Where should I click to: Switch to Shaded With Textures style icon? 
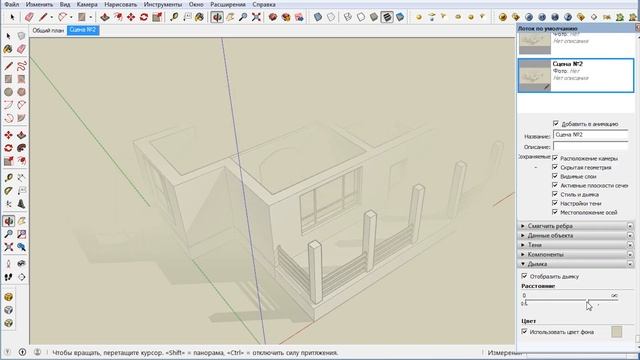[x=387, y=17]
